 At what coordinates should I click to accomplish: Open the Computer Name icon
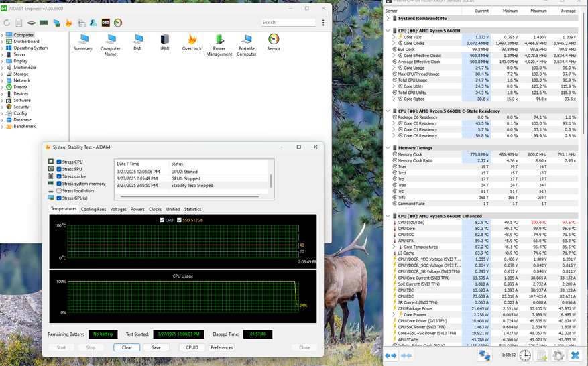click(x=110, y=45)
